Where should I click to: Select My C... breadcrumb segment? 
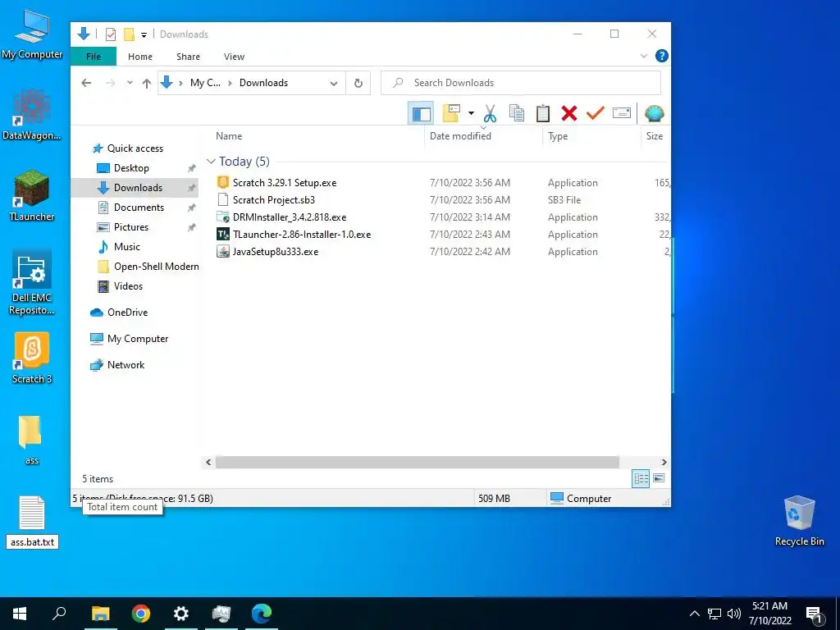tap(205, 83)
